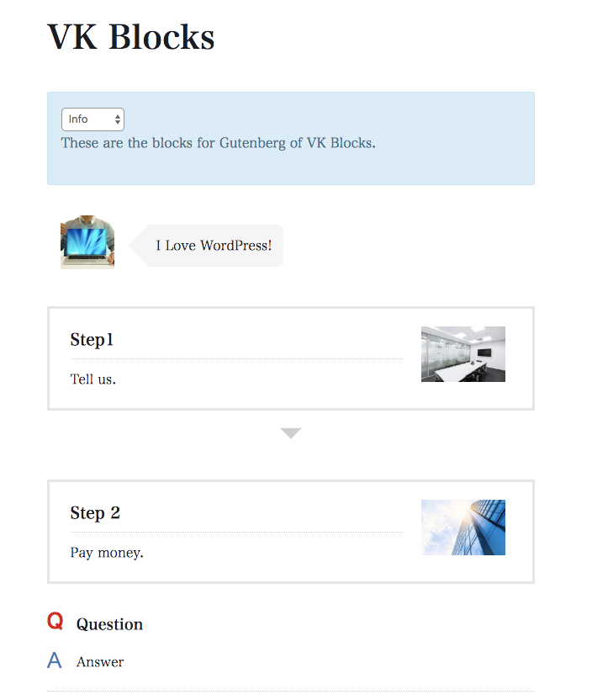Select the Question text
592x700 pixels.
click(x=109, y=624)
